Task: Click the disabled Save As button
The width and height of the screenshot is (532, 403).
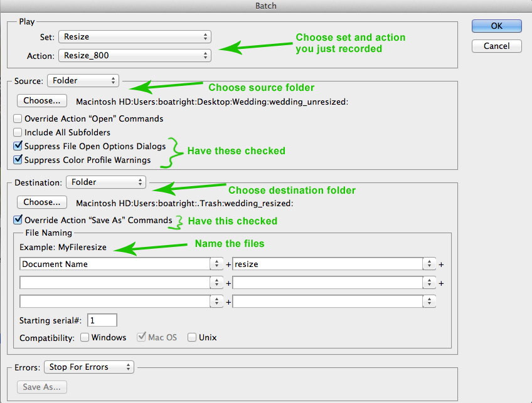Action: tap(42, 387)
